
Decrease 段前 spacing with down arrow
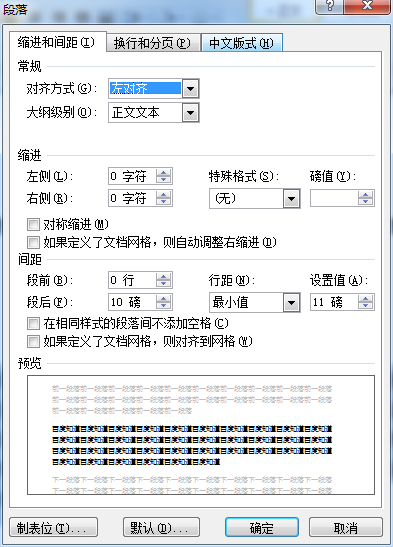coord(164,284)
